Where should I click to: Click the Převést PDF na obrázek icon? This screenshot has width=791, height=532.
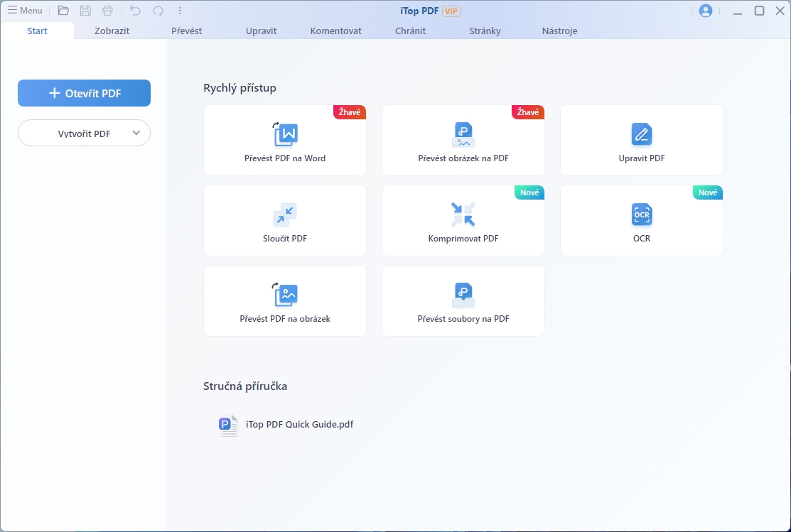coord(285,295)
